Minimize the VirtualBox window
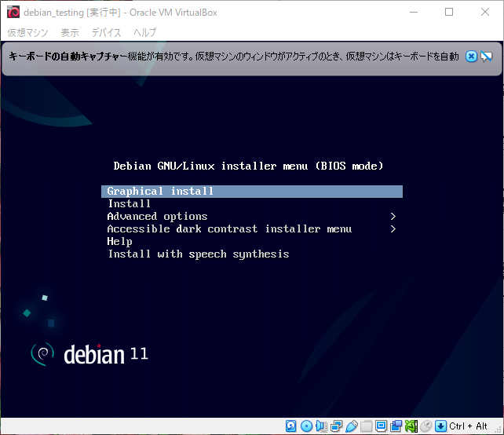Viewport: 504px width, 435px height. point(414,13)
